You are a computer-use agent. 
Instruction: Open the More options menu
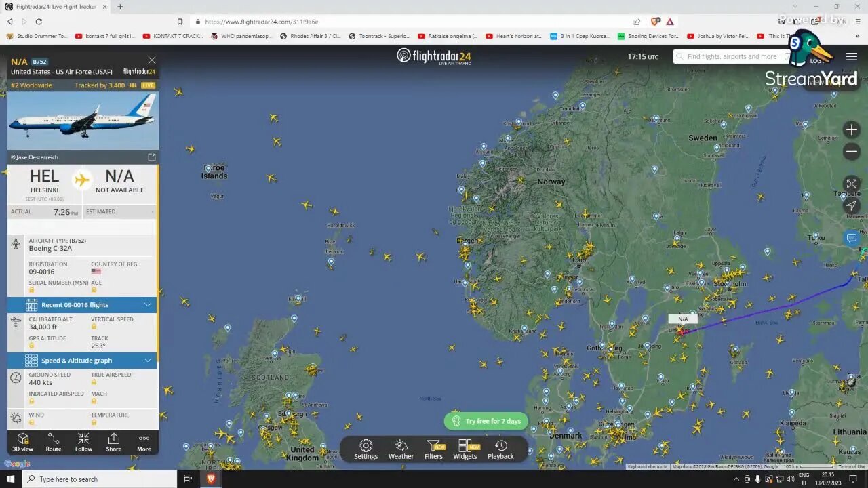[x=144, y=443]
